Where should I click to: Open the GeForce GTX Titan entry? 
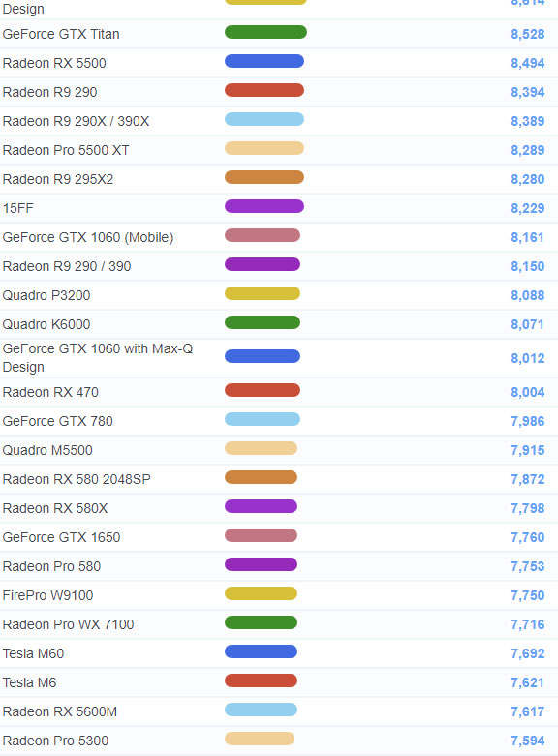pos(61,34)
